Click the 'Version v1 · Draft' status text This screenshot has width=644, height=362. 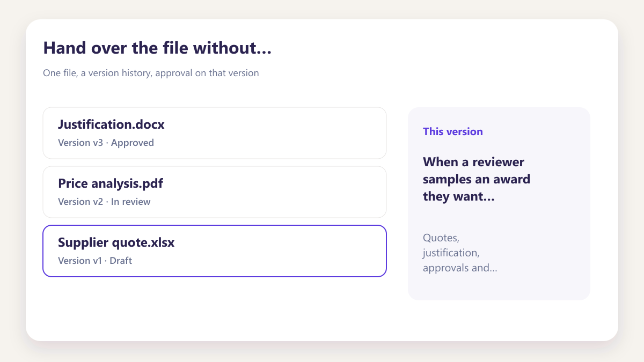(x=95, y=261)
